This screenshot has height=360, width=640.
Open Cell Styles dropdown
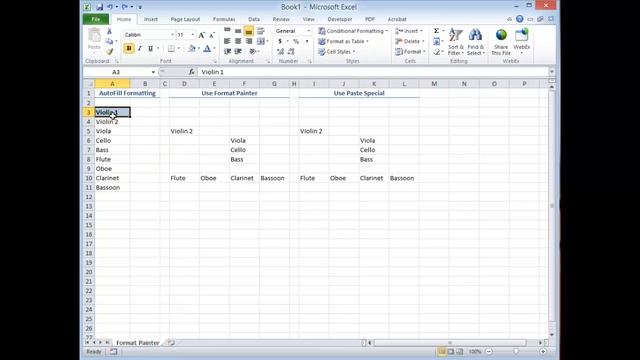click(x=337, y=52)
